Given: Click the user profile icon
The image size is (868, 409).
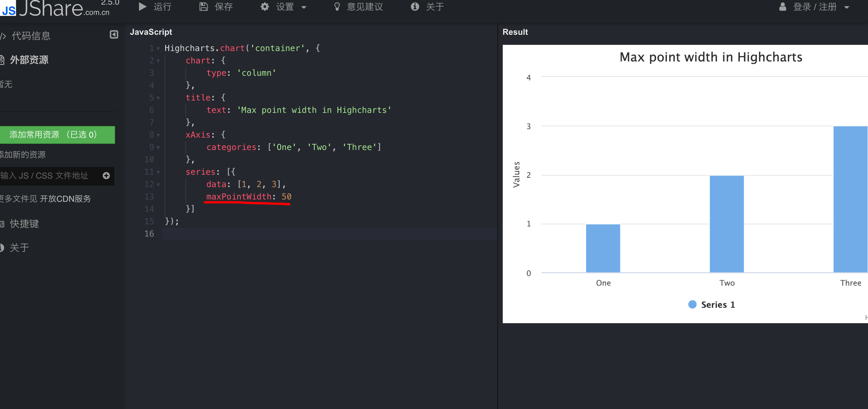Looking at the screenshot, I should pyautogui.click(x=783, y=7).
